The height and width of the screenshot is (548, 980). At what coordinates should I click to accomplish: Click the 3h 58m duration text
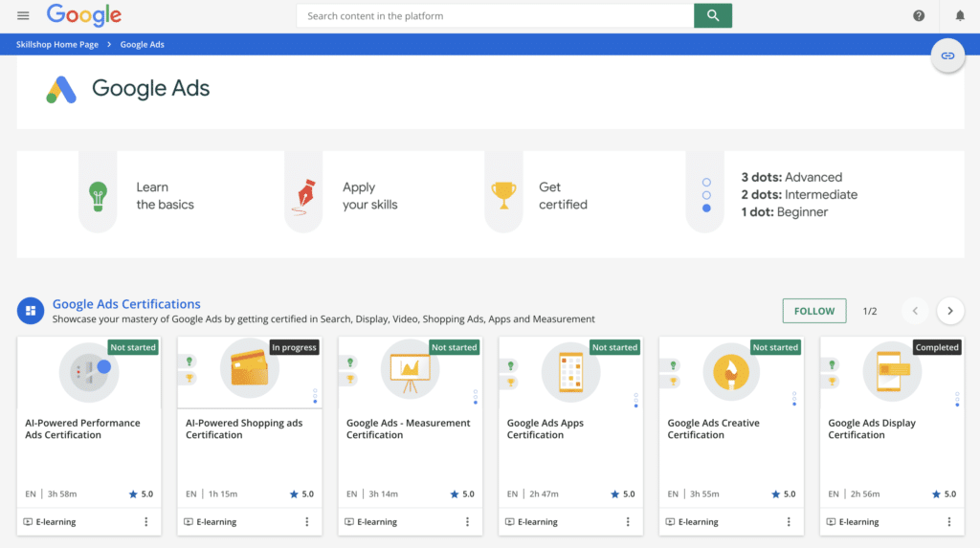click(62, 494)
